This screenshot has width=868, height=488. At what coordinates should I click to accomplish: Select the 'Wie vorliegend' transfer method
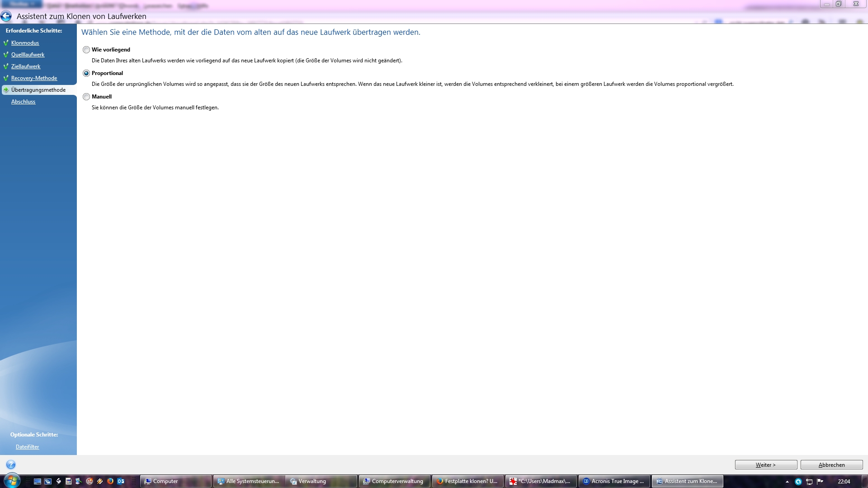86,50
